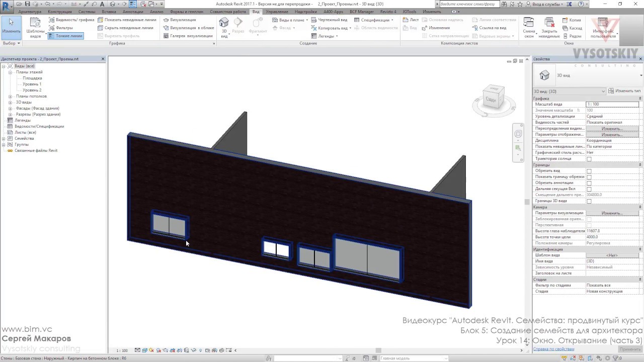
Task: Expand the 3D виды tree node
Action: [x=10, y=103]
